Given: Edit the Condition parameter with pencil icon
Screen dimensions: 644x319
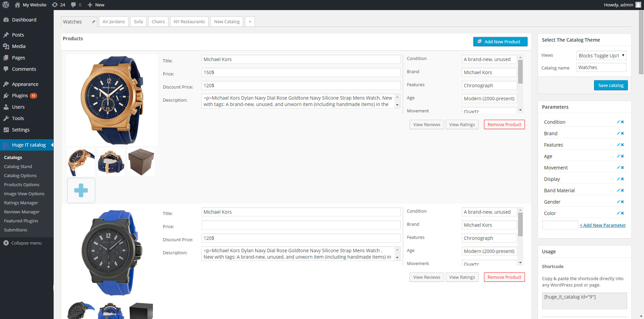Looking at the screenshot, I should (x=618, y=122).
